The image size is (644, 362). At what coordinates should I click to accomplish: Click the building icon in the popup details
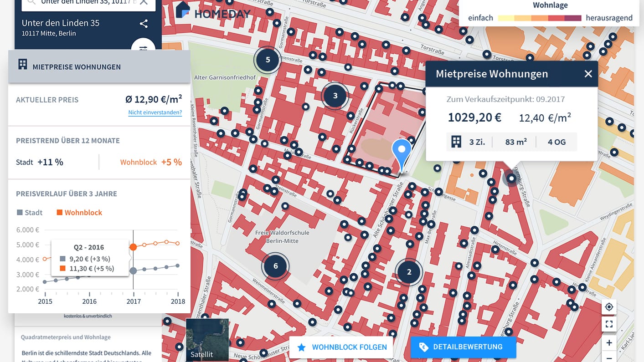tap(456, 142)
